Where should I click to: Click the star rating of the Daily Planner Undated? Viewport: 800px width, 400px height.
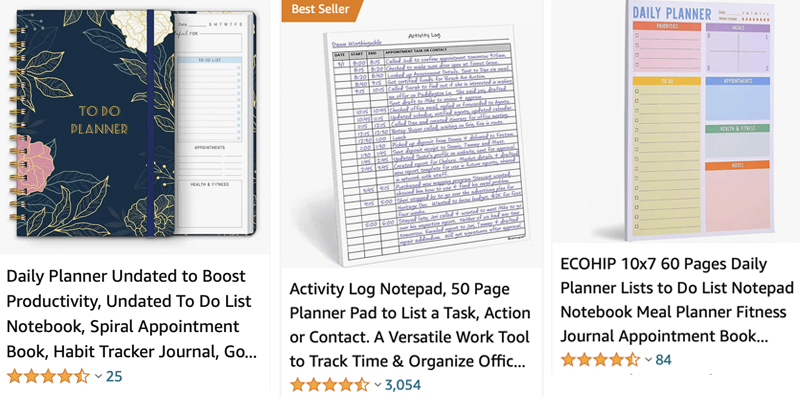coord(47,376)
